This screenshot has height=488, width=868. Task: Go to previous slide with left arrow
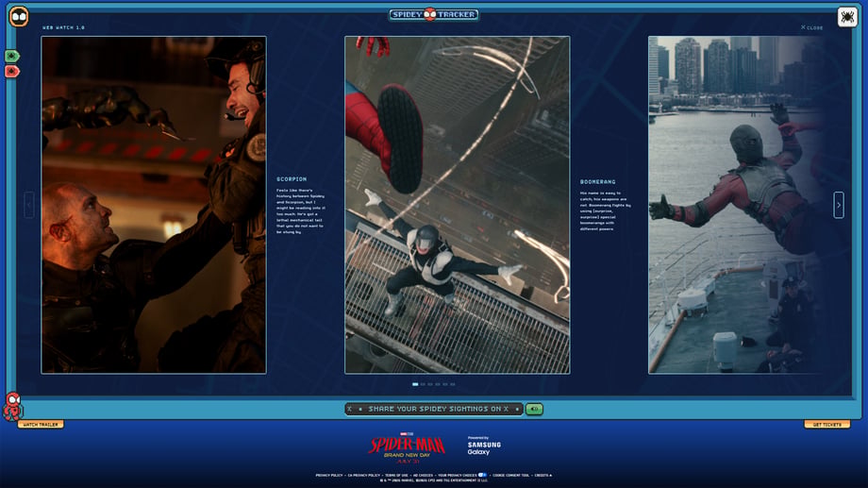coord(29,205)
